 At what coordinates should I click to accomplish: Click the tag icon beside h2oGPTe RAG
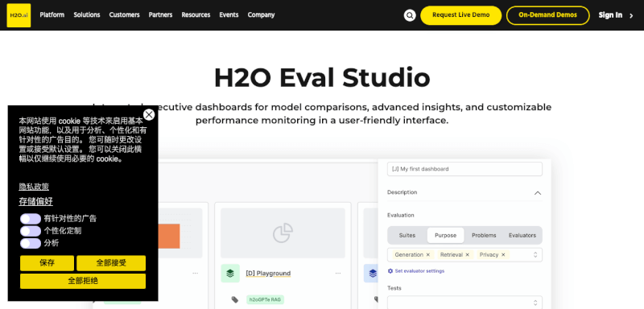click(x=235, y=299)
